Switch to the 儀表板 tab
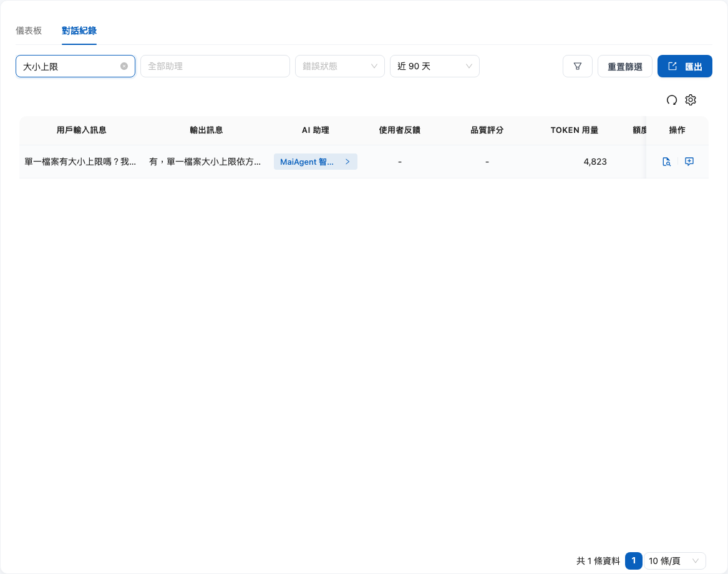 [29, 31]
